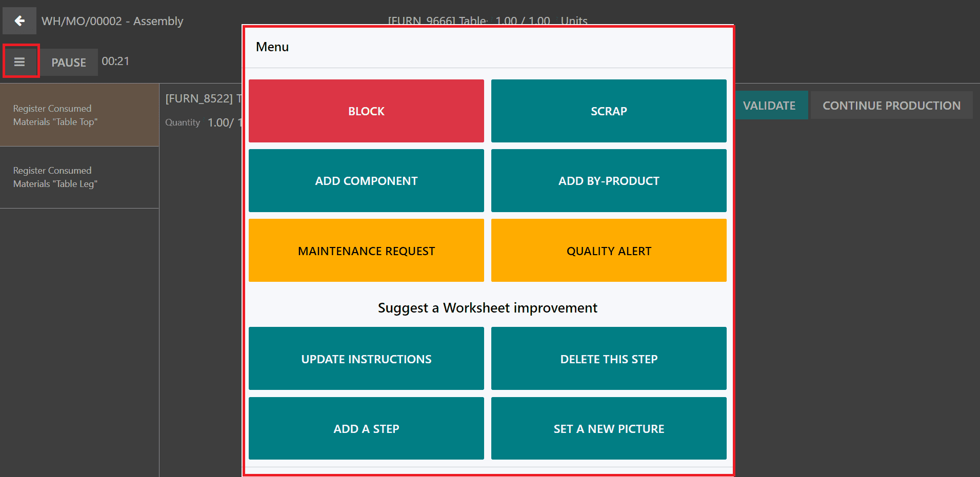Select Set a New Picture
Image resolution: width=980 pixels, height=477 pixels.
point(609,429)
